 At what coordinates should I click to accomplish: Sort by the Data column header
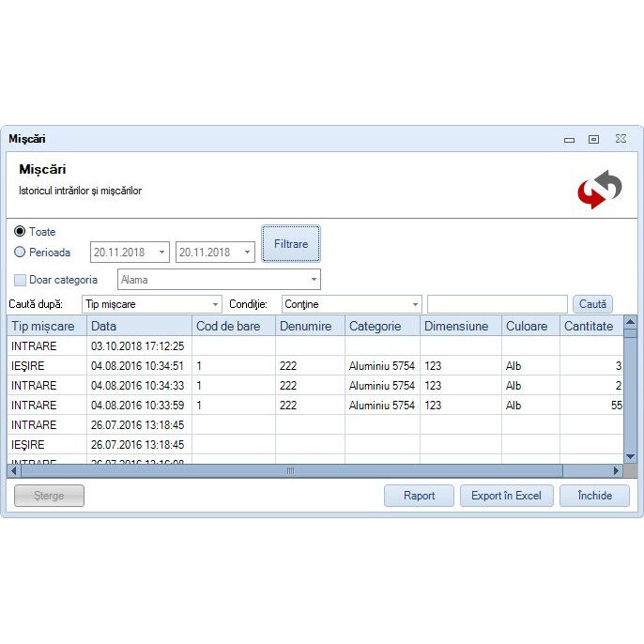pos(139,326)
